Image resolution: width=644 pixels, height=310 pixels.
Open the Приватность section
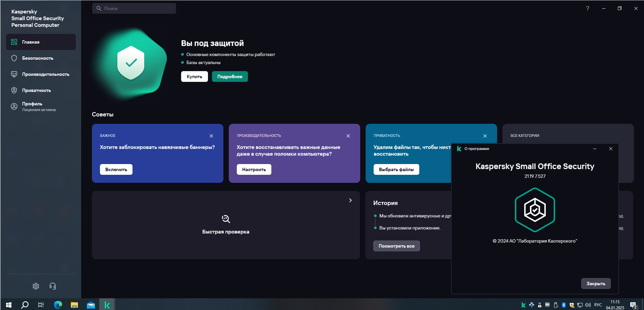(41, 90)
